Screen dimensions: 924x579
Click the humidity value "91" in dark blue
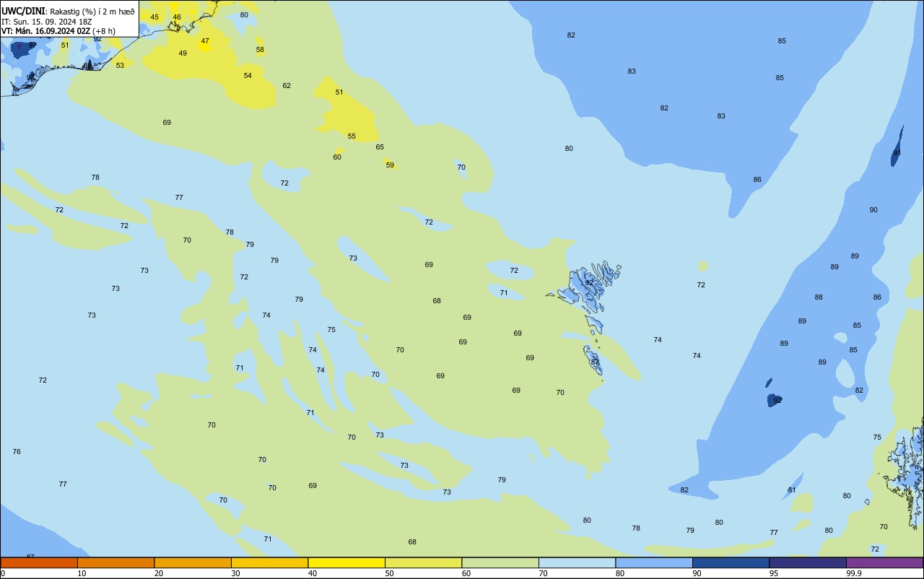tap(897, 153)
